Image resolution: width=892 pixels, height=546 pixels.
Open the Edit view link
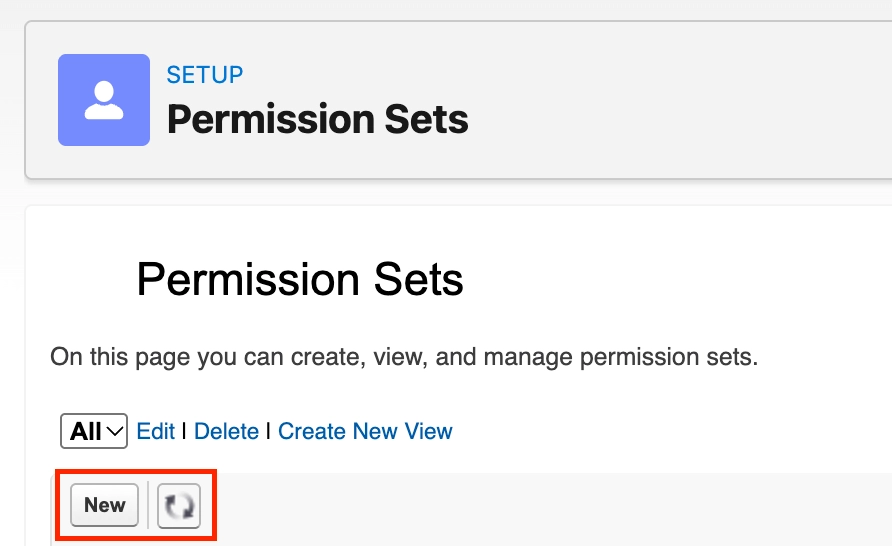pos(155,431)
